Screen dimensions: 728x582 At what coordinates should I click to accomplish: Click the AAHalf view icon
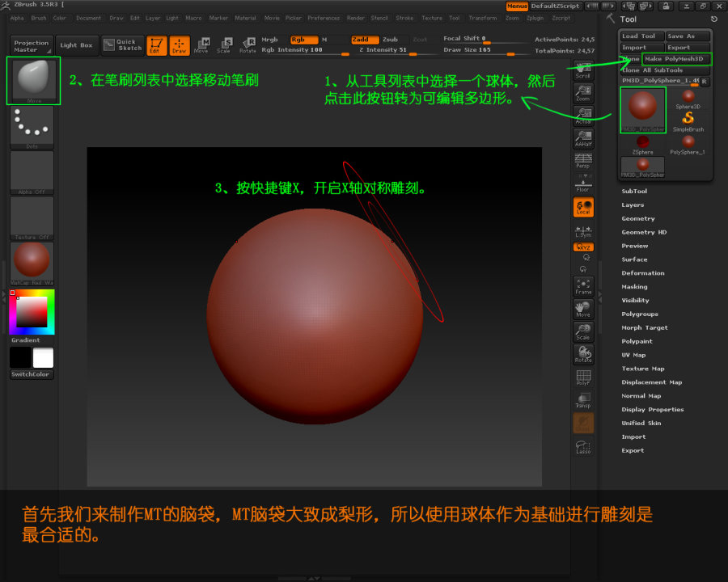point(583,138)
